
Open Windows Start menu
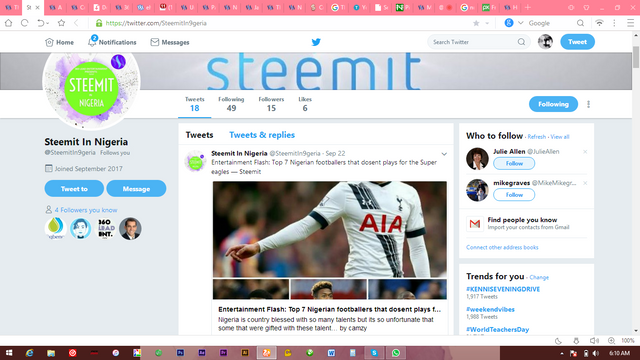coord(9,353)
